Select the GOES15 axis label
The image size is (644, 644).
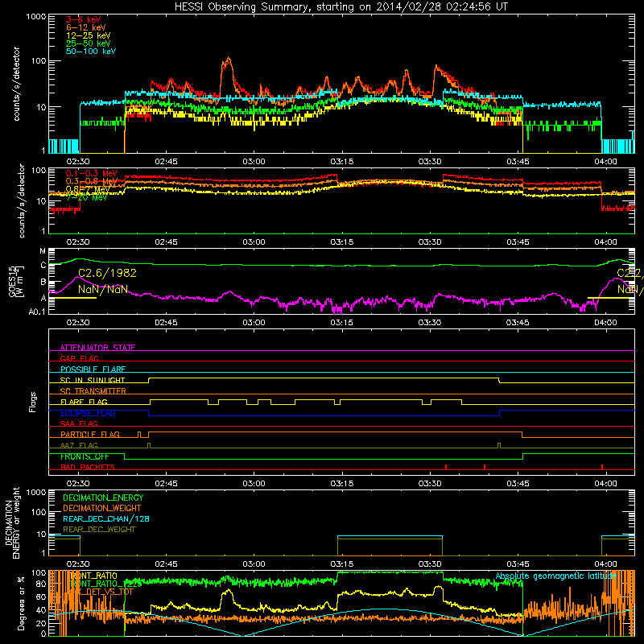[13, 281]
